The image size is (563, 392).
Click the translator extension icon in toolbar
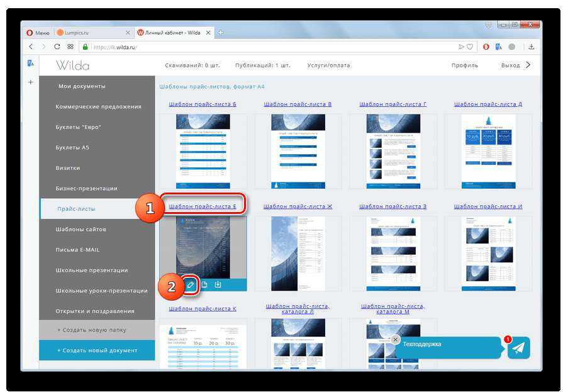point(499,47)
